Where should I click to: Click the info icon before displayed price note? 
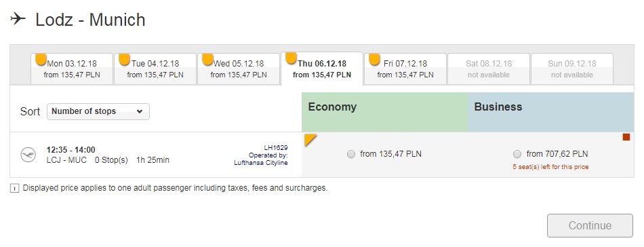pos(14,189)
